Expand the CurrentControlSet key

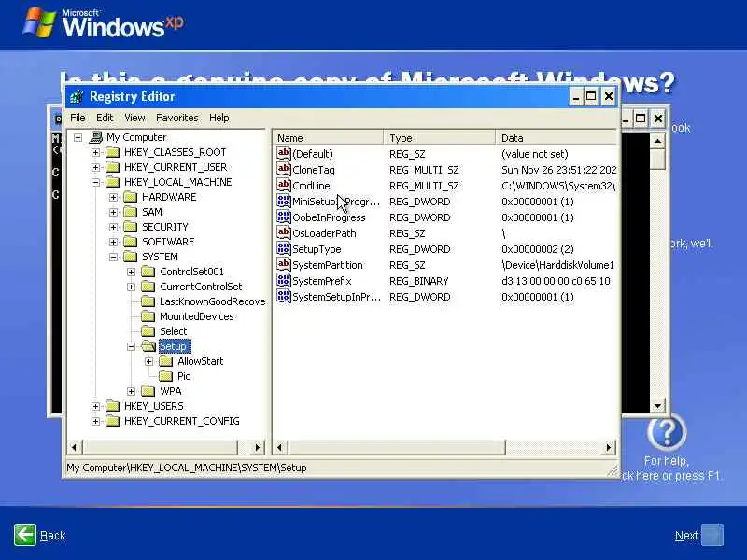132,287
